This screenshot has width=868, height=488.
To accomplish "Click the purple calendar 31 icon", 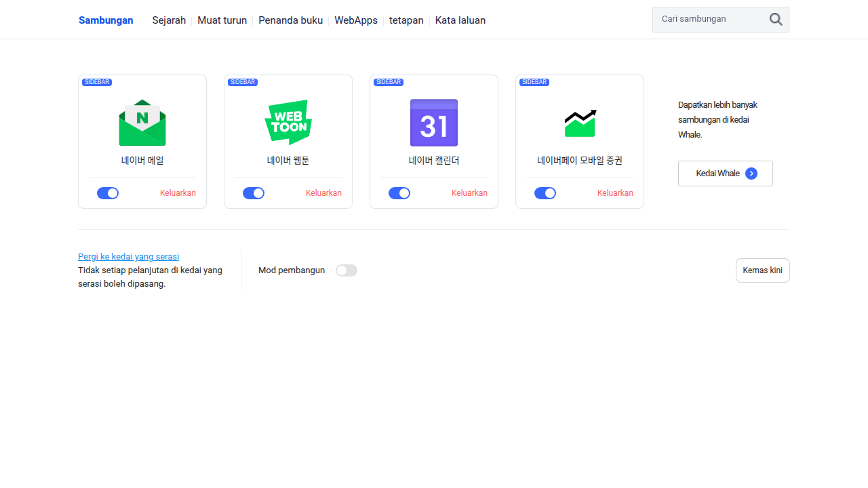I will point(434,123).
